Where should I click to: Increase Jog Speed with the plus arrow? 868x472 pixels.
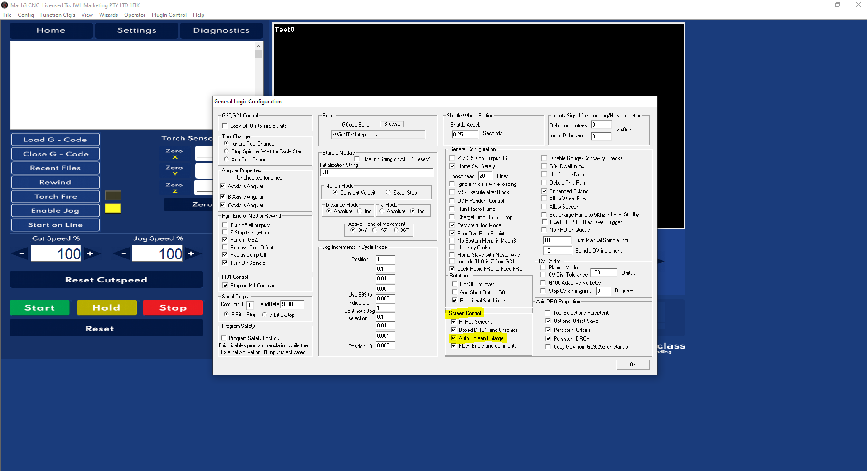(191, 253)
